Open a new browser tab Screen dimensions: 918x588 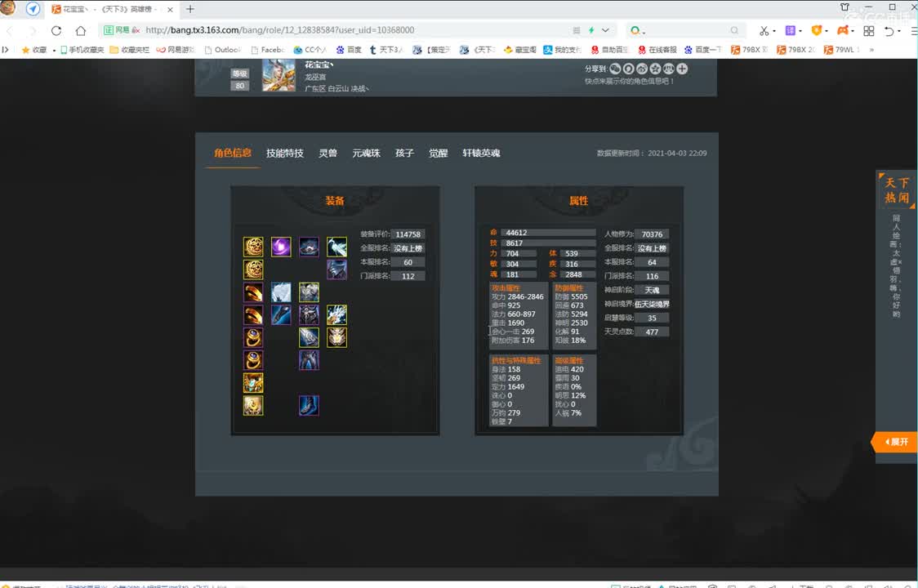(x=190, y=9)
